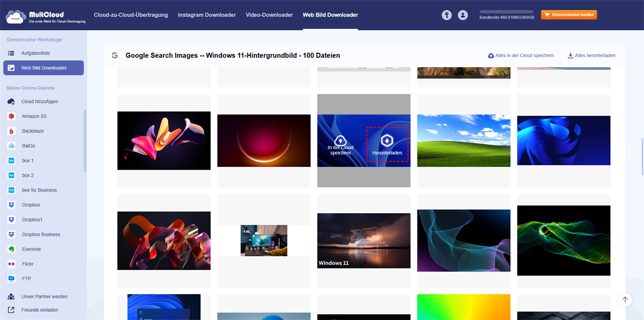Click the Dropbox1 icon

click(x=11, y=220)
